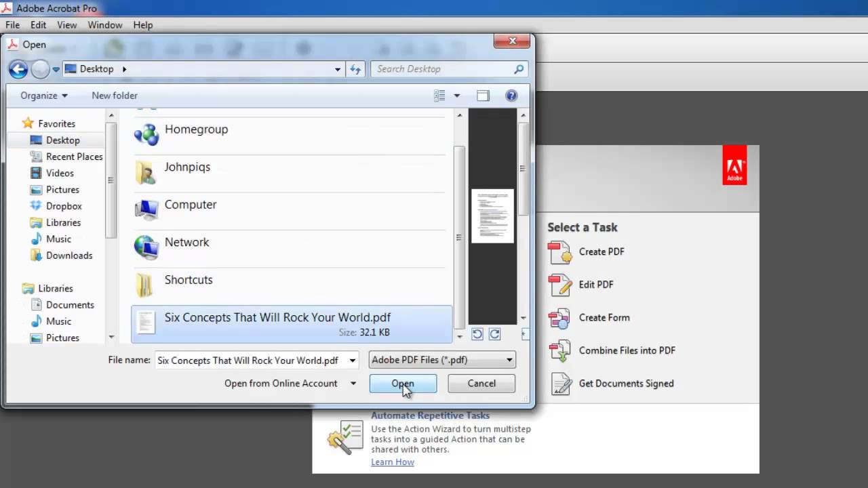Viewport: 868px width, 488px height.
Task: Open the Johnpiqs user folder icon
Action: [x=146, y=172]
